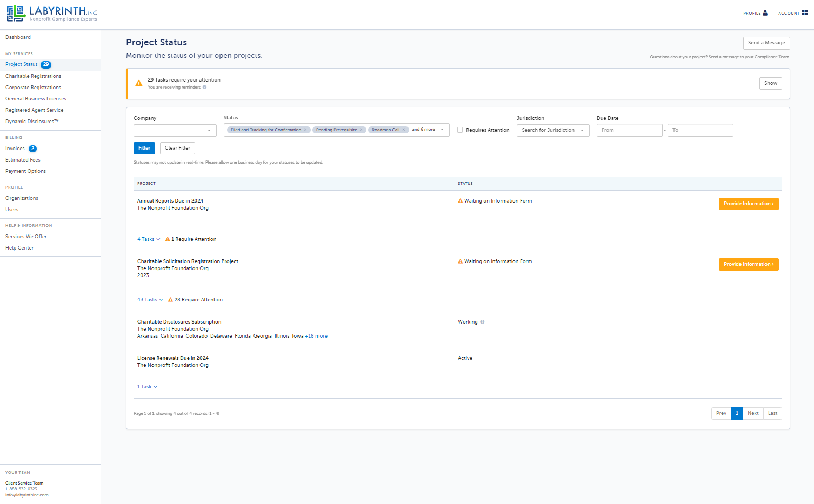The height and width of the screenshot is (504, 814).
Task: Remove Roadmap Call status chip
Action: (403, 130)
